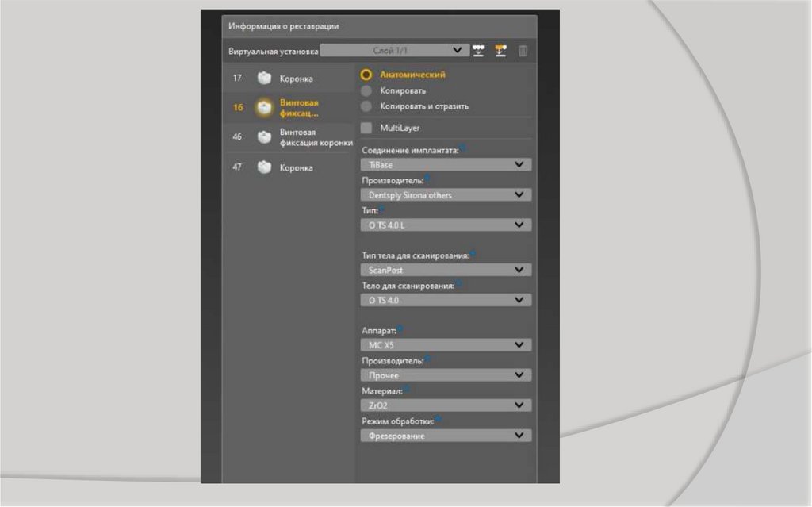Image resolution: width=812 pixels, height=507 pixels.
Task: Click blue info dot next to Соединение имплантата
Action: coord(462,148)
